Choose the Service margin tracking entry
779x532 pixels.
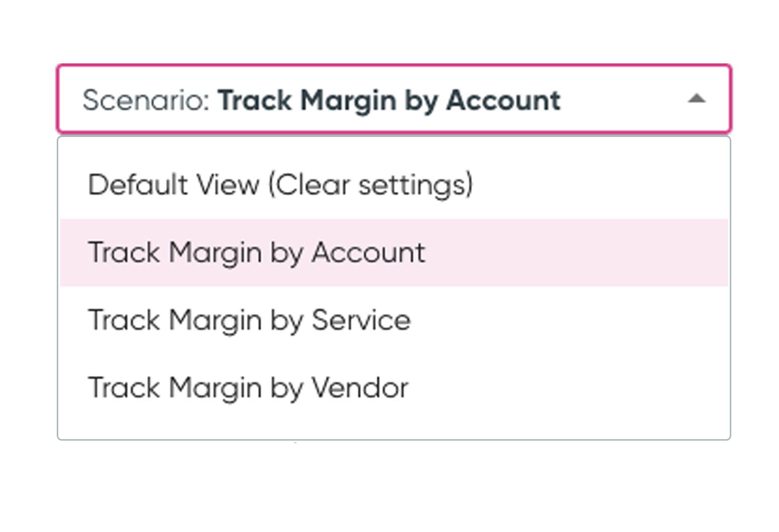click(249, 320)
